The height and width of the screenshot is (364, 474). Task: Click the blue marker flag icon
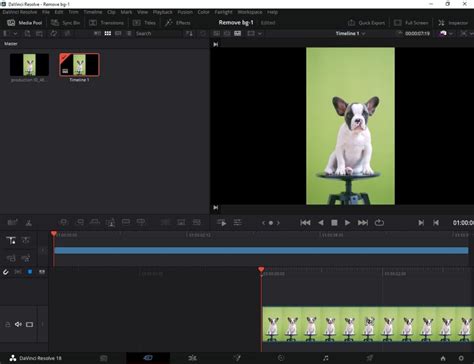[x=30, y=272]
